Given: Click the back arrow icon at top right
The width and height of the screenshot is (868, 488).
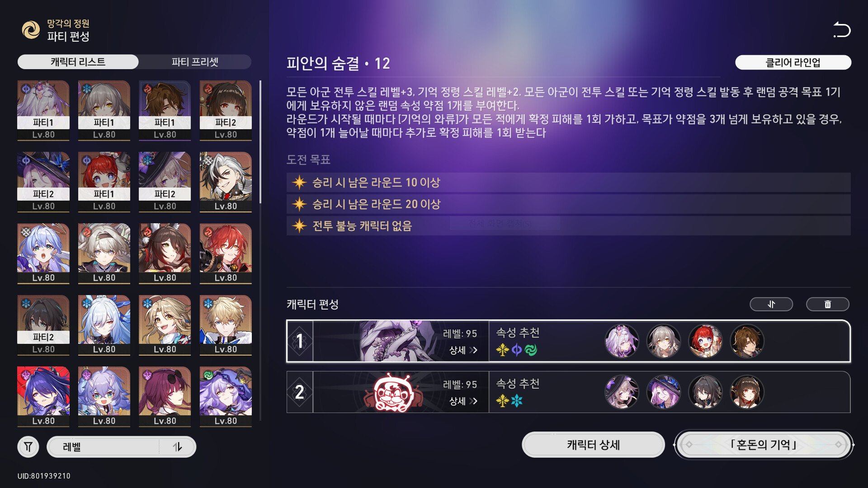Looking at the screenshot, I should [x=842, y=30].
